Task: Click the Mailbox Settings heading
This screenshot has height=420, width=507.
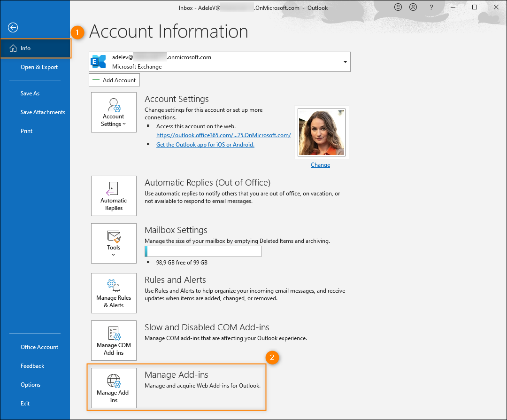Action: pos(176,230)
